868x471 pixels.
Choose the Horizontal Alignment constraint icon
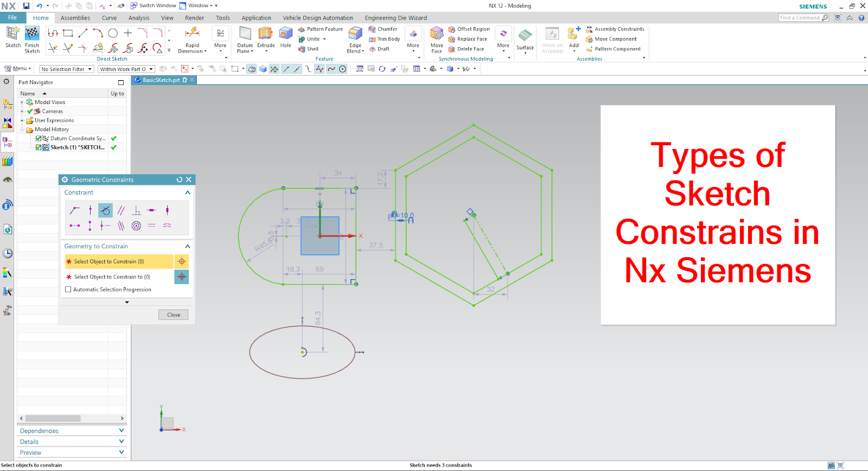click(75, 225)
